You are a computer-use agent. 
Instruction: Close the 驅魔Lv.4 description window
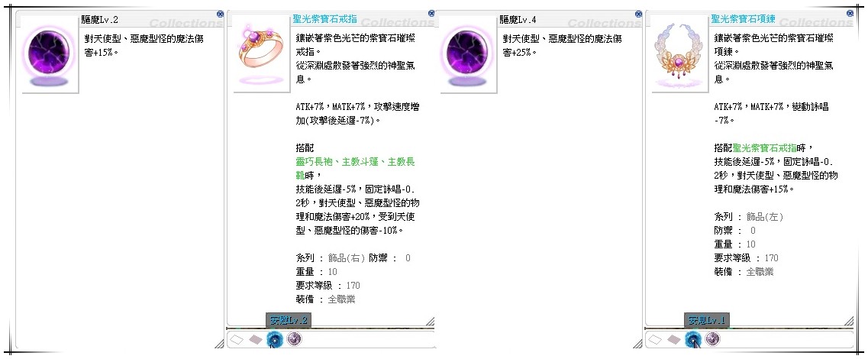pyautogui.click(x=638, y=13)
